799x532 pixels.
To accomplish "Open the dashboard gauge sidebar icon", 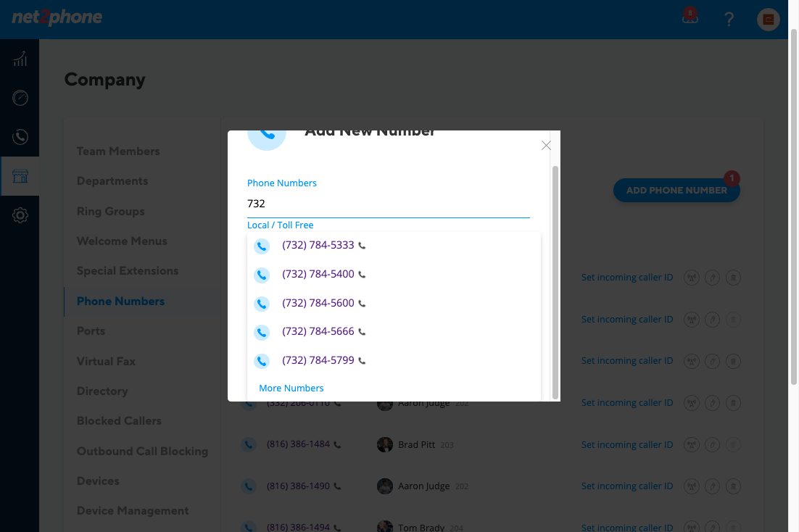I will [x=20, y=98].
